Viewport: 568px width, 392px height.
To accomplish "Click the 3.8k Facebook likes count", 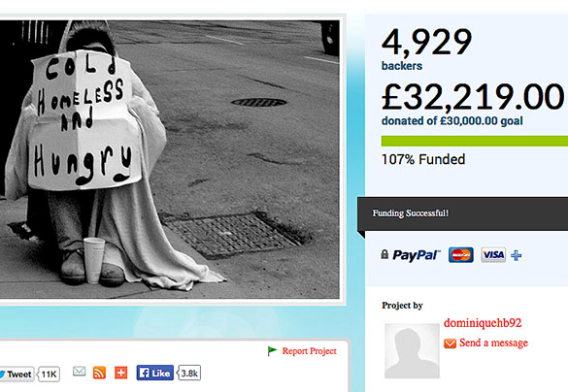I will point(189,373).
